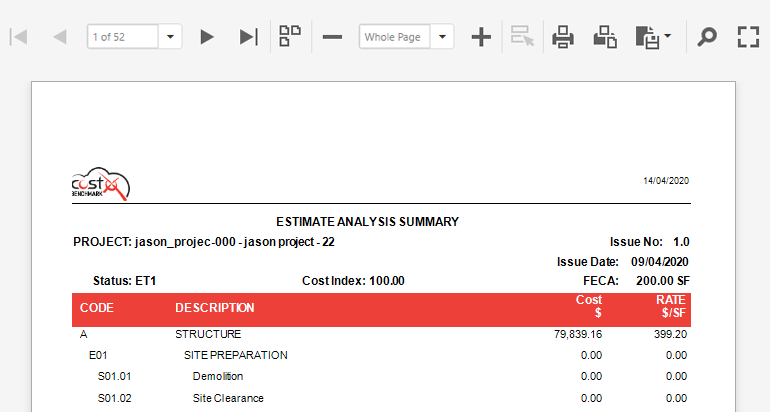This screenshot has height=412, width=770.
Task: Open the search magnifier tool
Action: pyautogui.click(x=707, y=37)
